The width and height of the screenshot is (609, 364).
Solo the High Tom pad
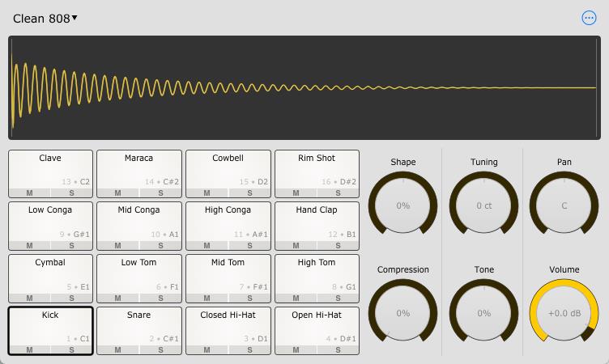338,298
